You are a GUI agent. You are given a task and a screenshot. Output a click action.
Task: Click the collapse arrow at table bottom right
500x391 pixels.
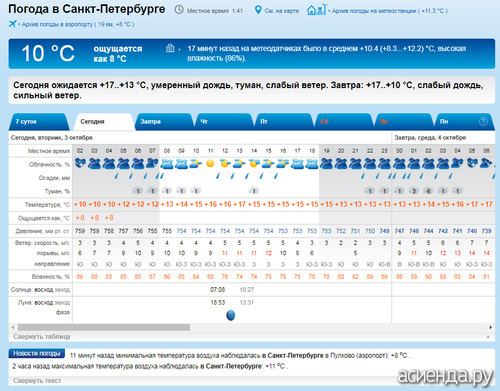pos(488,337)
